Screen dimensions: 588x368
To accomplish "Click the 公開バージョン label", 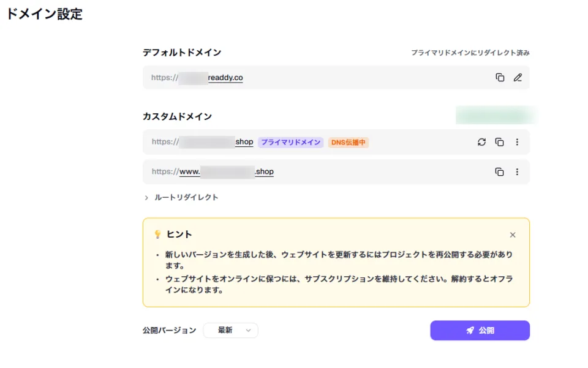I will tap(169, 331).
